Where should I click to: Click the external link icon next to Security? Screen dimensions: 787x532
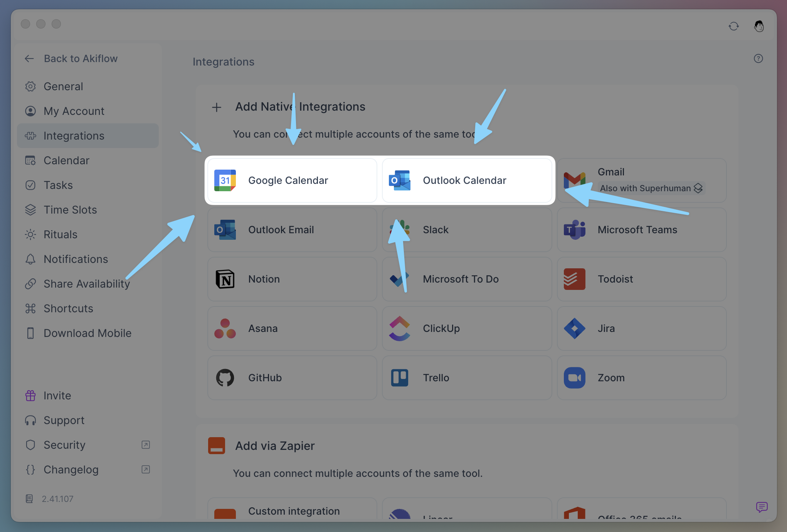pyautogui.click(x=146, y=445)
